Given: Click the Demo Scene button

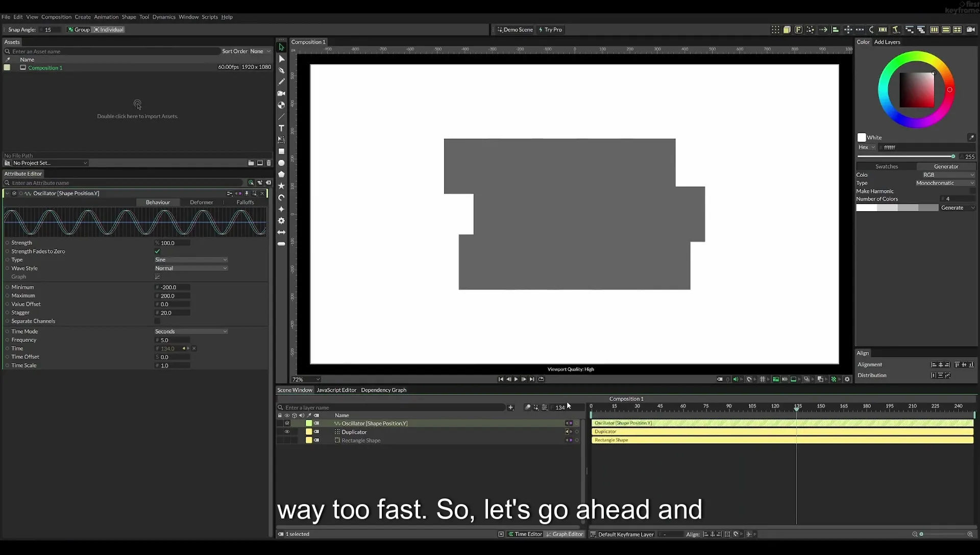Looking at the screenshot, I should coord(515,30).
